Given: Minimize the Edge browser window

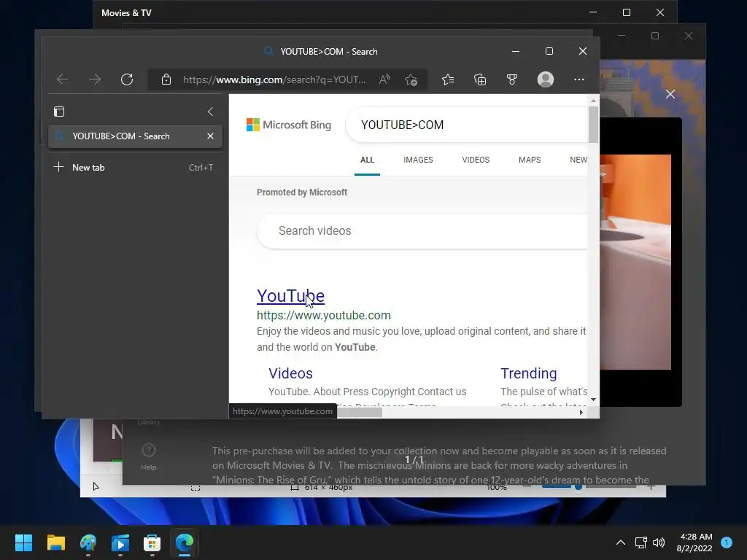Looking at the screenshot, I should (x=516, y=51).
